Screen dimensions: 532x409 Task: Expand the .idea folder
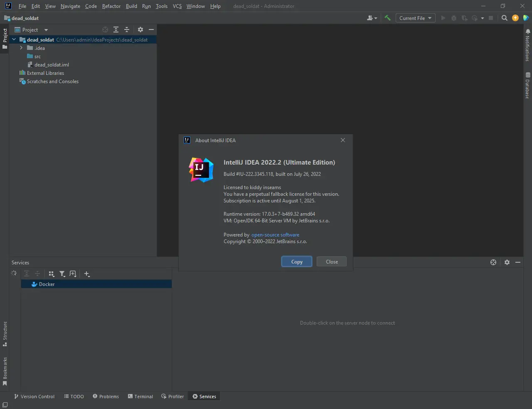[21, 48]
